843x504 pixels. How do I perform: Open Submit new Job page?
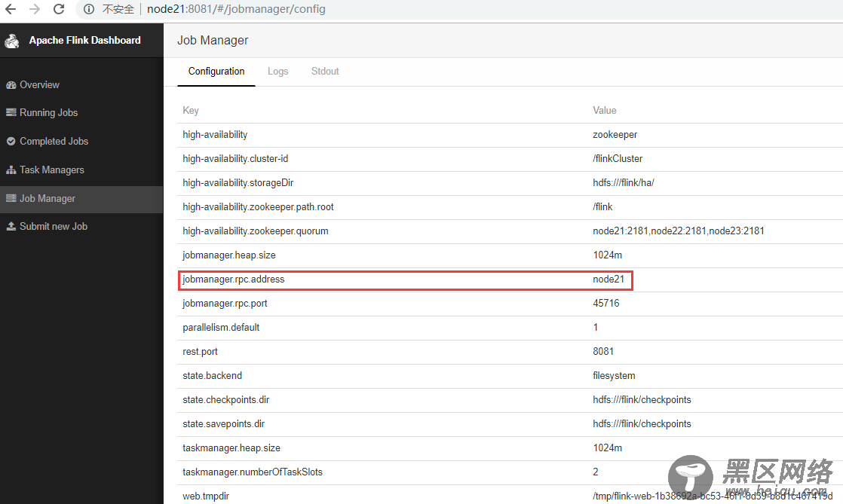tap(54, 226)
